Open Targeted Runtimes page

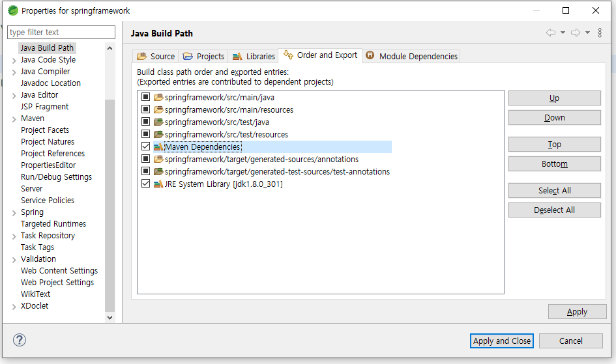pyautogui.click(x=53, y=223)
